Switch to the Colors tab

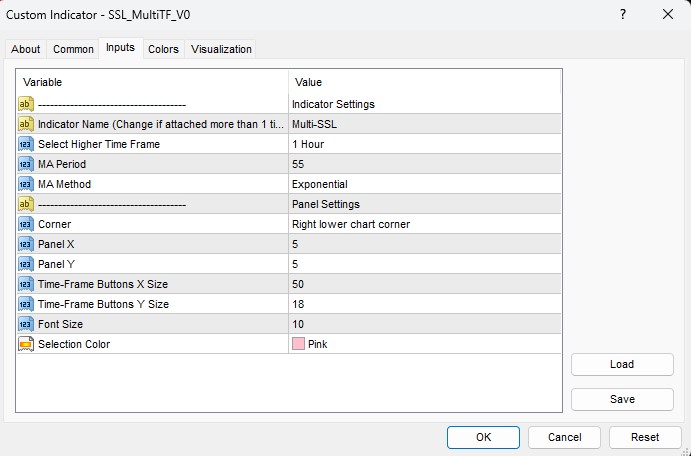(x=163, y=49)
